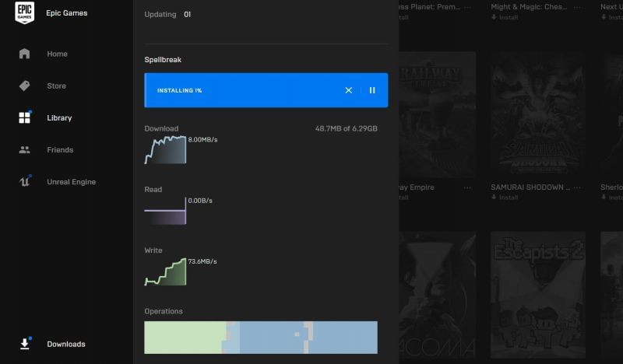This screenshot has width=623, height=364.
Task: Open the Home page icon
Action: pyautogui.click(x=24, y=54)
